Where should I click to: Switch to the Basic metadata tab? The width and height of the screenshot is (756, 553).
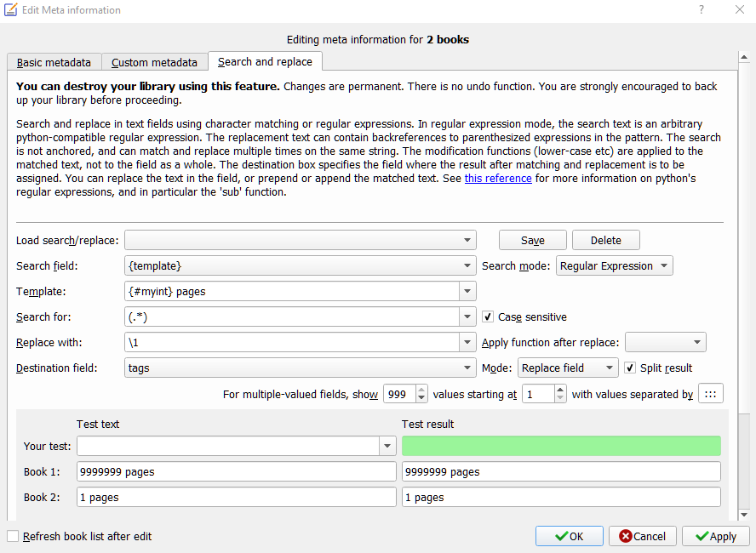(54, 62)
